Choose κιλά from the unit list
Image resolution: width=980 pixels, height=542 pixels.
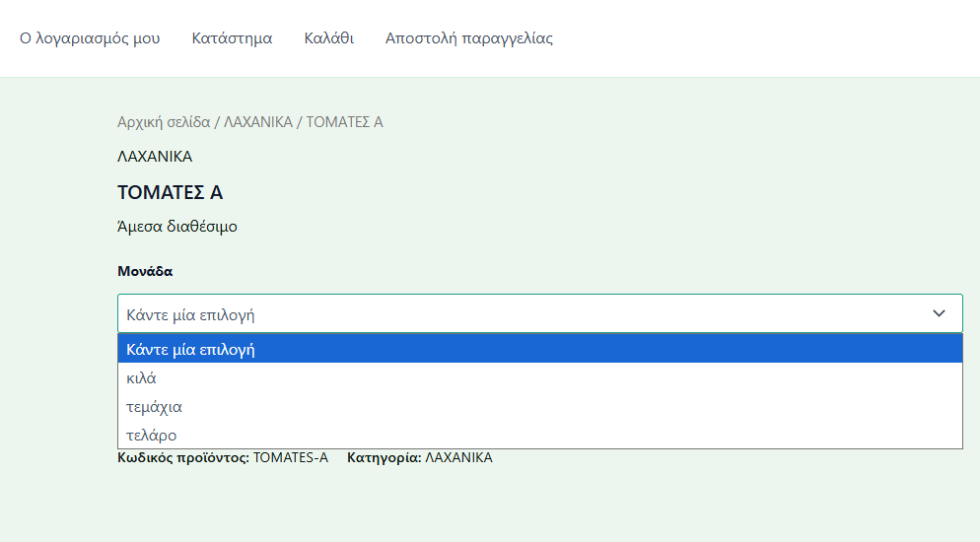(x=142, y=377)
